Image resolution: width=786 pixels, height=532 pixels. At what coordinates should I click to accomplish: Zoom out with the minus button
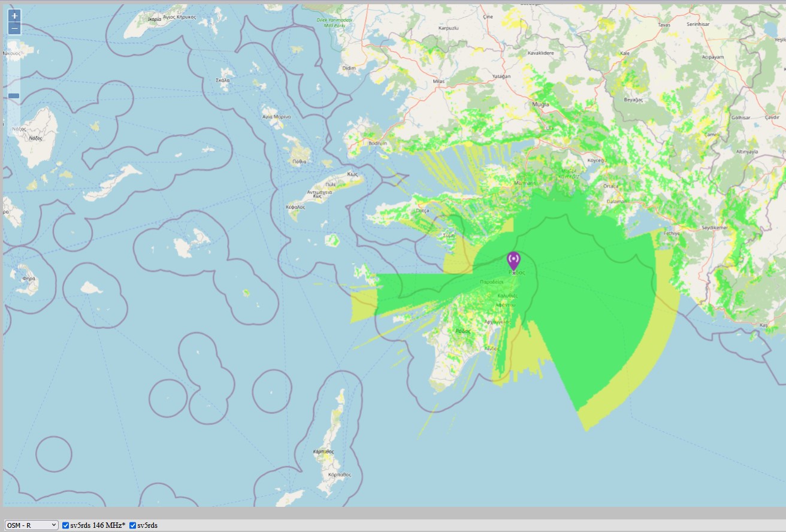[14, 29]
